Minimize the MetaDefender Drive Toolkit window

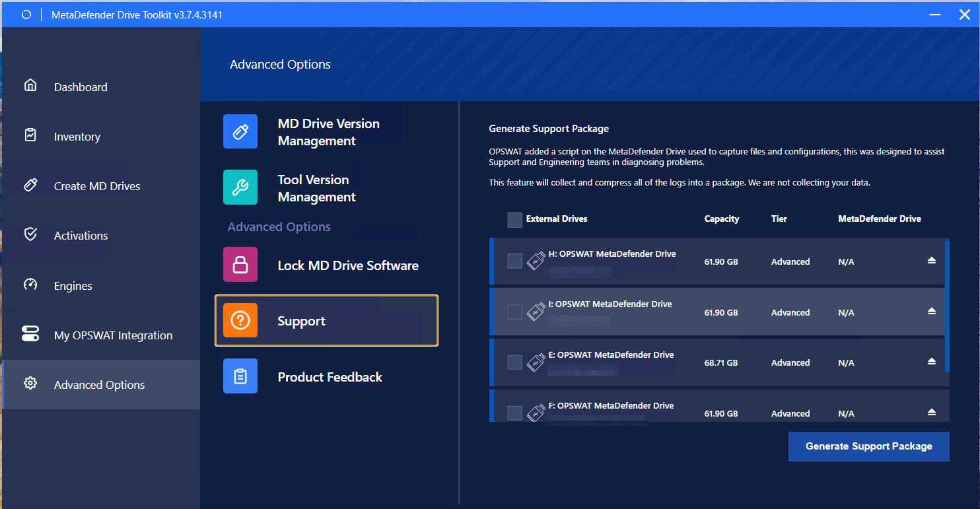point(935,15)
